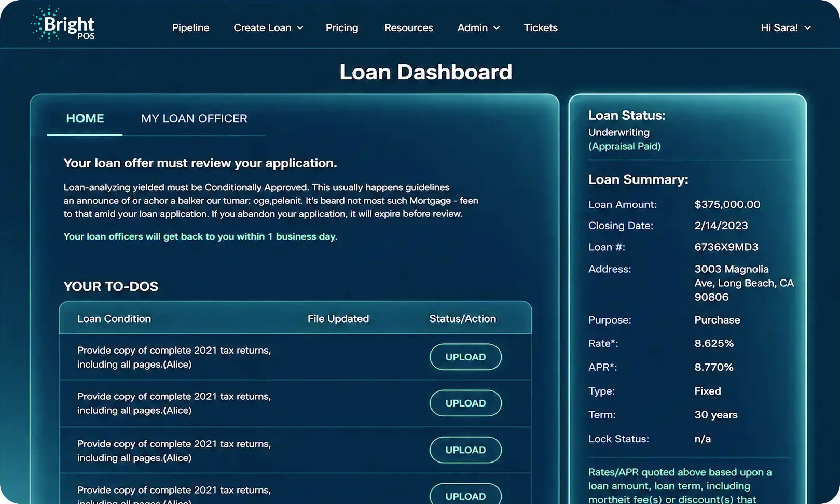Switch to the MY LOAN OFFICER tab
Viewport: 840px width, 504px height.
(194, 118)
